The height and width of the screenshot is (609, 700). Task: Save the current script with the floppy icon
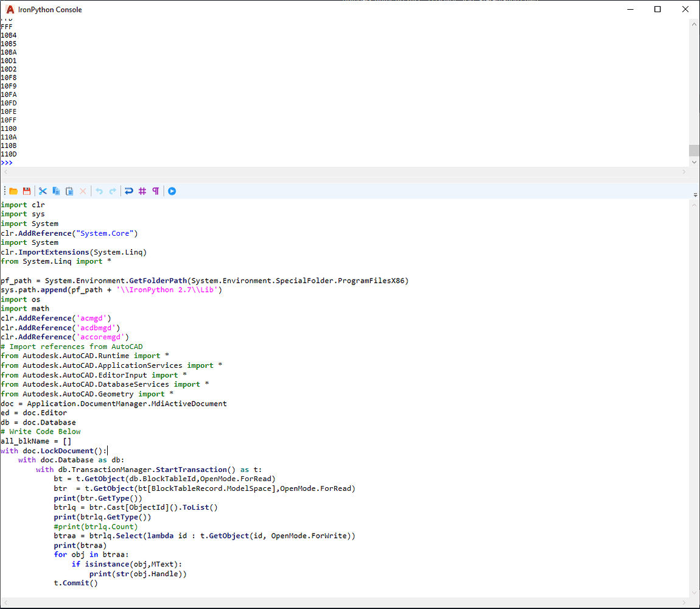point(27,191)
